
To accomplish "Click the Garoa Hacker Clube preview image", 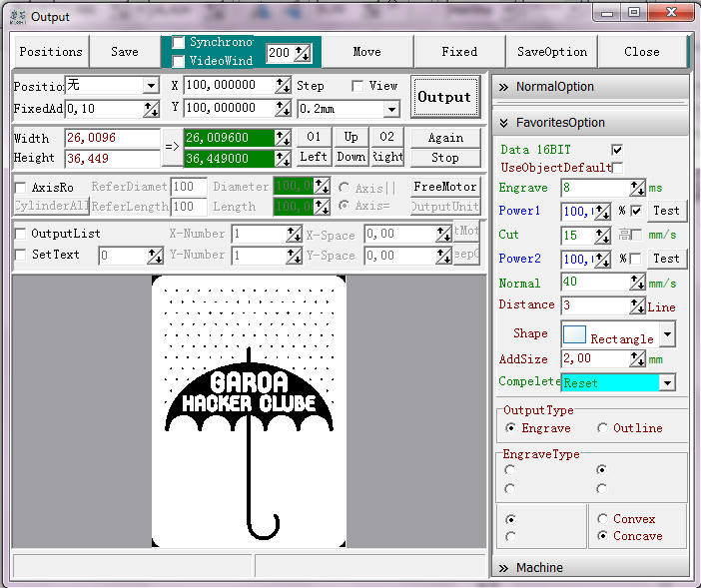I will coord(249,411).
